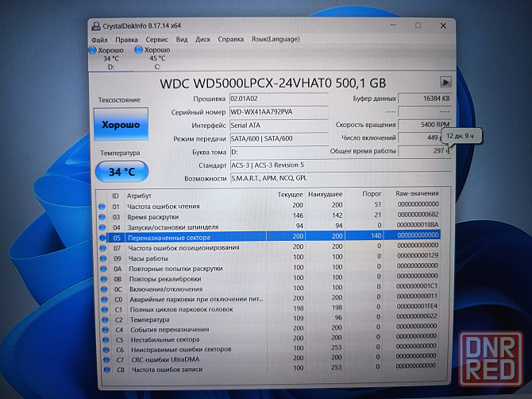The width and height of the screenshot is (532, 399).
Task: Click the next disk arrow button
Action: (445, 82)
